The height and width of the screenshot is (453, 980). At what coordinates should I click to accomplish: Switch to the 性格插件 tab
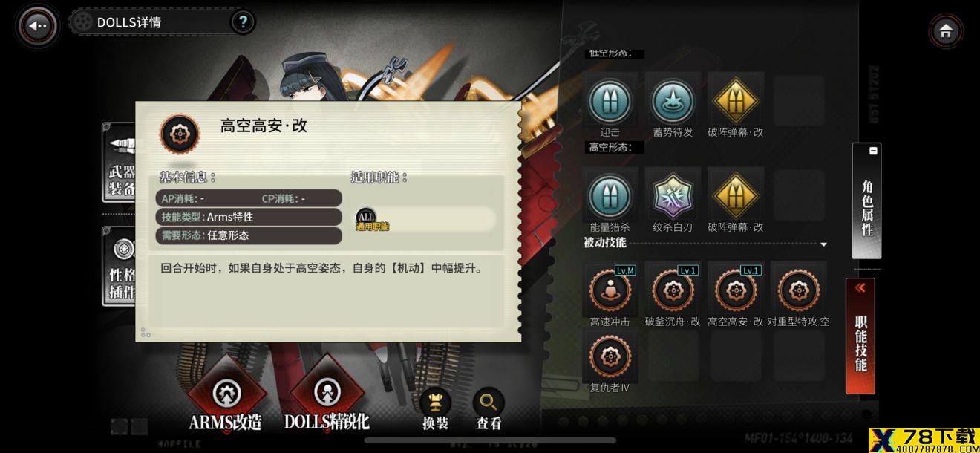point(118,267)
